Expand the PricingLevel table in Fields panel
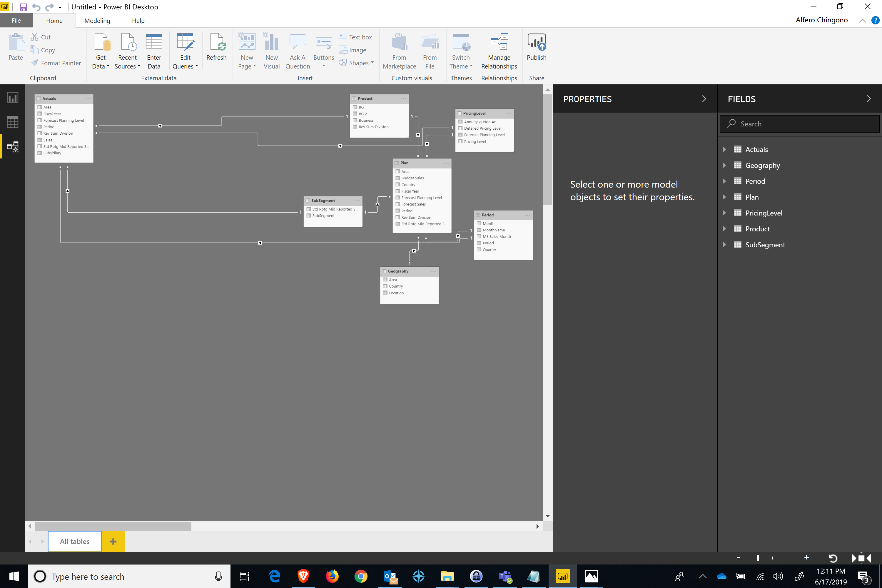Viewport: 882px width, 588px height. pyautogui.click(x=724, y=213)
